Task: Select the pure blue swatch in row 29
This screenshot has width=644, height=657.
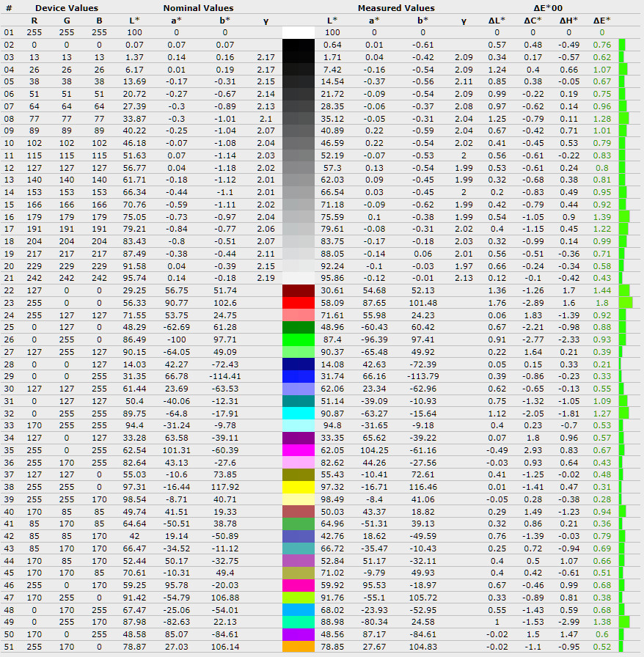Action: pos(299,376)
